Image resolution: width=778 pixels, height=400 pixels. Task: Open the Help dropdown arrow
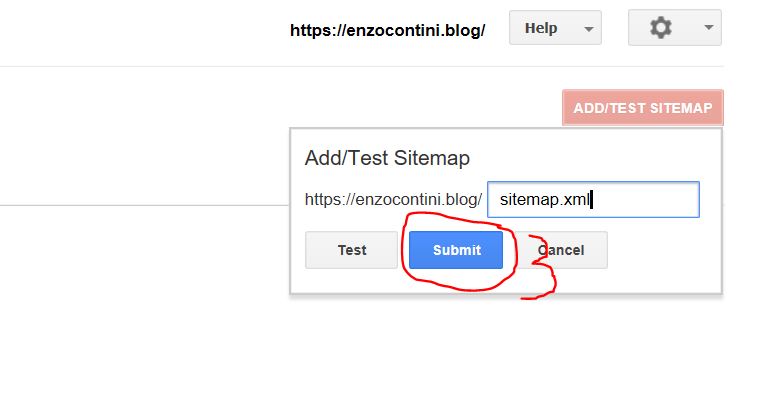coord(589,29)
